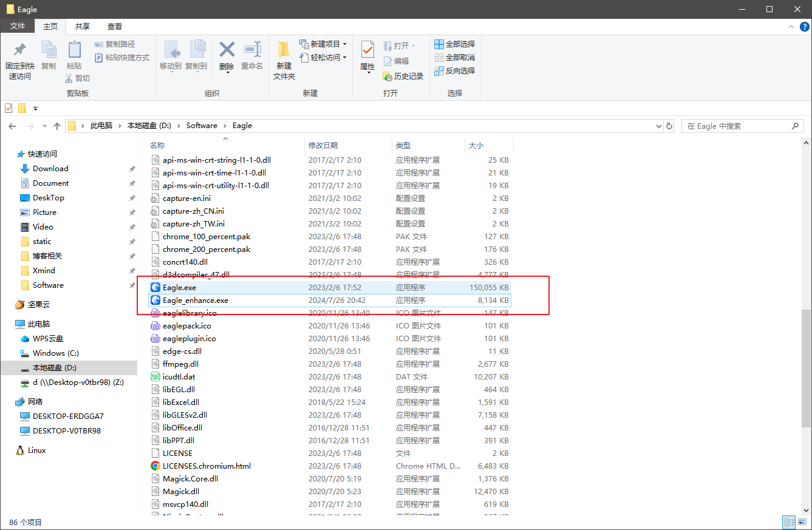
Task: Click the New folder (新建文件夹) icon
Action: [284, 50]
